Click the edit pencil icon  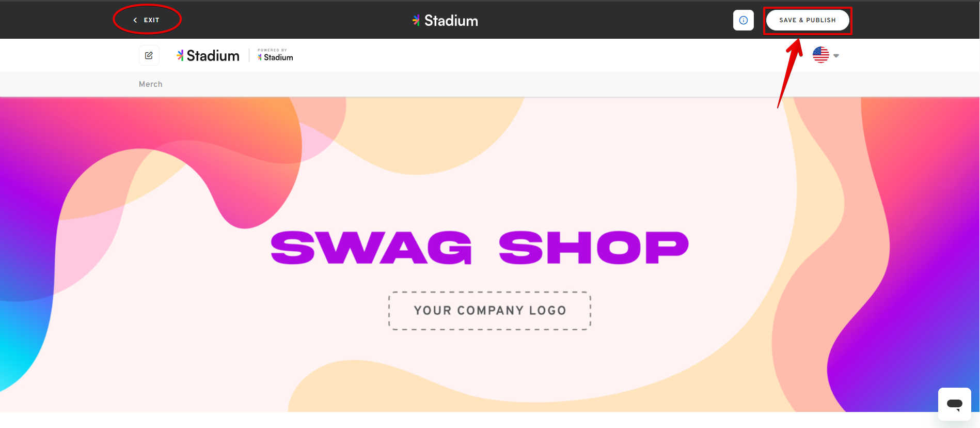[149, 55]
